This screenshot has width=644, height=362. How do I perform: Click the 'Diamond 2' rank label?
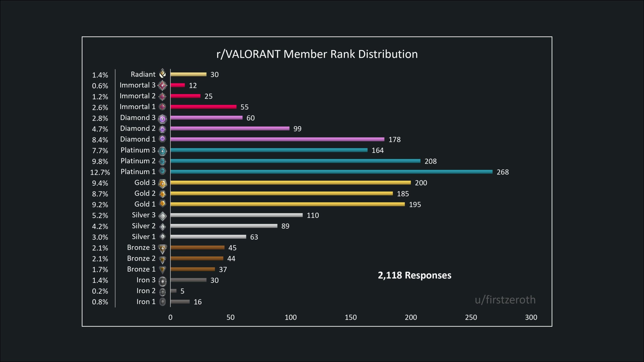click(138, 128)
